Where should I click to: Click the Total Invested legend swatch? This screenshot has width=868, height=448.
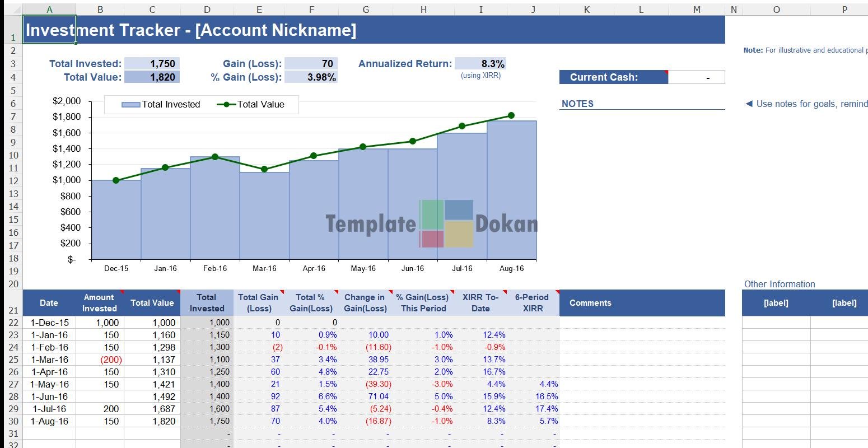(130, 105)
